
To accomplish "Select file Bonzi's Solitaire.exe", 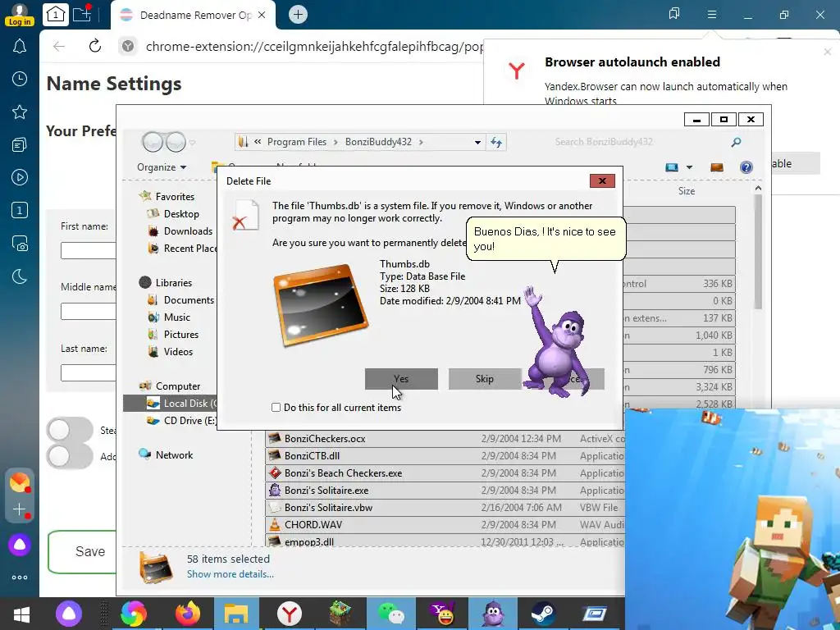I will pos(326,491).
